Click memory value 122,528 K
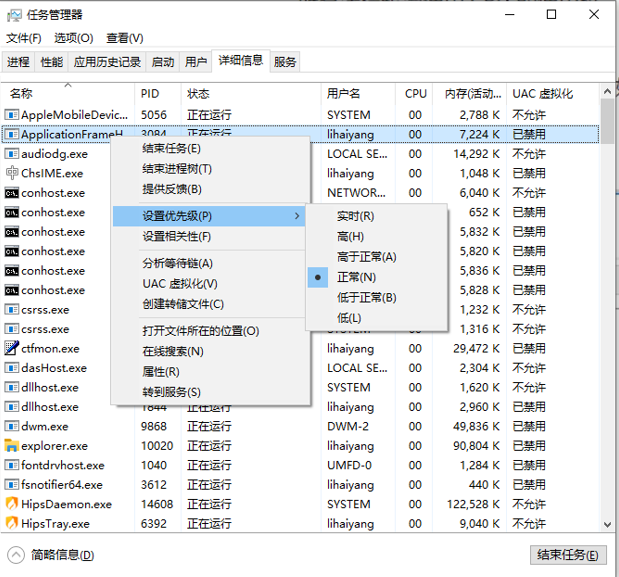Image resolution: width=619 pixels, height=577 pixels. [x=473, y=504]
